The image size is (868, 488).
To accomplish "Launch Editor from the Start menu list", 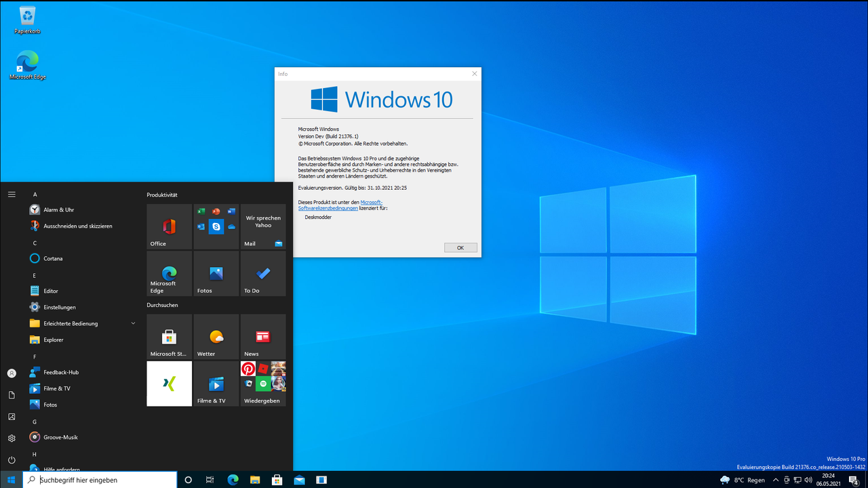I will click(x=81, y=291).
